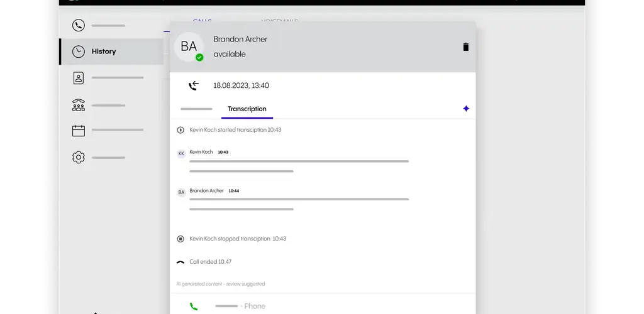Open the History clock icon
The height and width of the screenshot is (314, 644).
tap(78, 51)
